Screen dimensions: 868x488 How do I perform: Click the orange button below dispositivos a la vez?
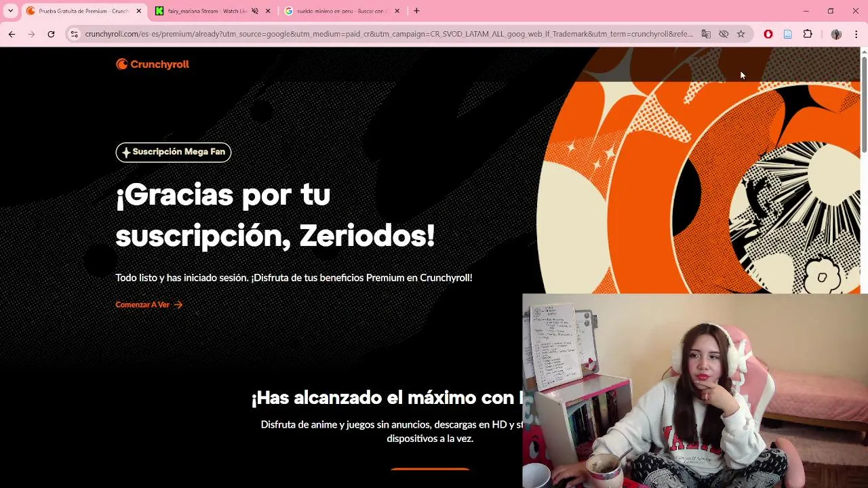coord(430,468)
